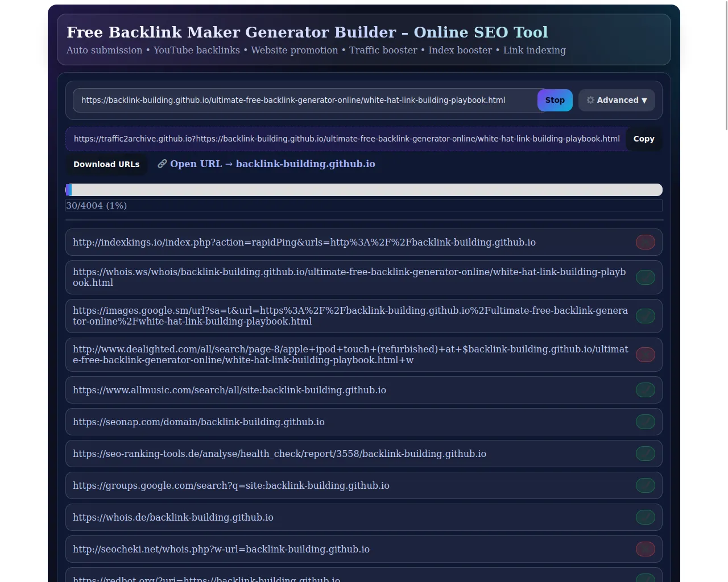The image size is (728, 582).
Task: Copy the generated traffic2archive URL
Action: click(644, 139)
